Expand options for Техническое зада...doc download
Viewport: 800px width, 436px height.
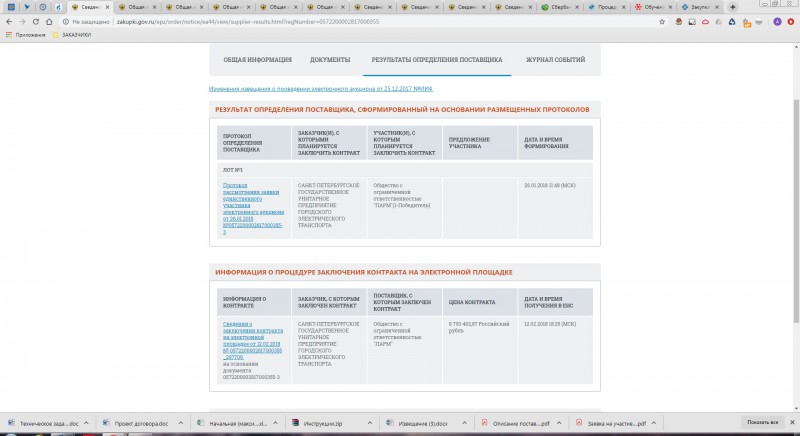click(86, 423)
